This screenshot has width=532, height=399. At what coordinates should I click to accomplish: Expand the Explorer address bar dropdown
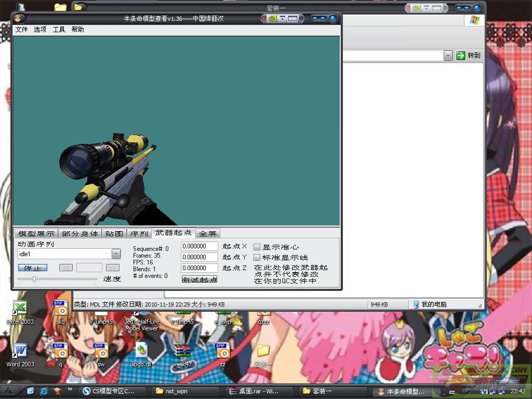pos(448,56)
